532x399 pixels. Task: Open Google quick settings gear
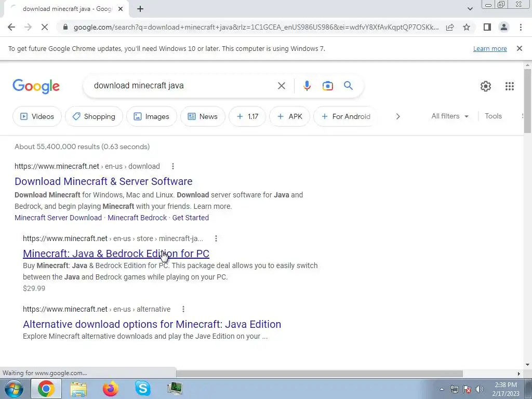(x=486, y=86)
